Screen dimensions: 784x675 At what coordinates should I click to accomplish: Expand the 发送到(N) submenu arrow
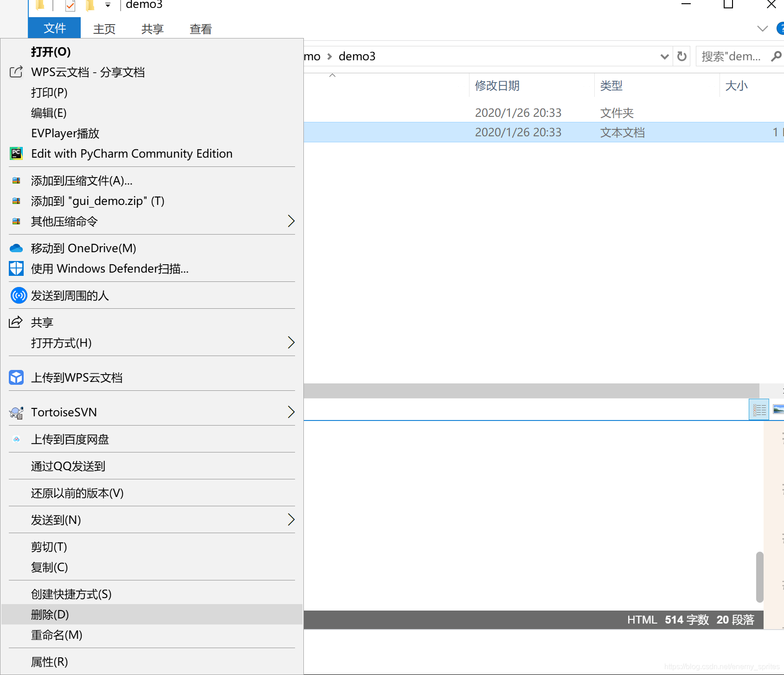[291, 520]
